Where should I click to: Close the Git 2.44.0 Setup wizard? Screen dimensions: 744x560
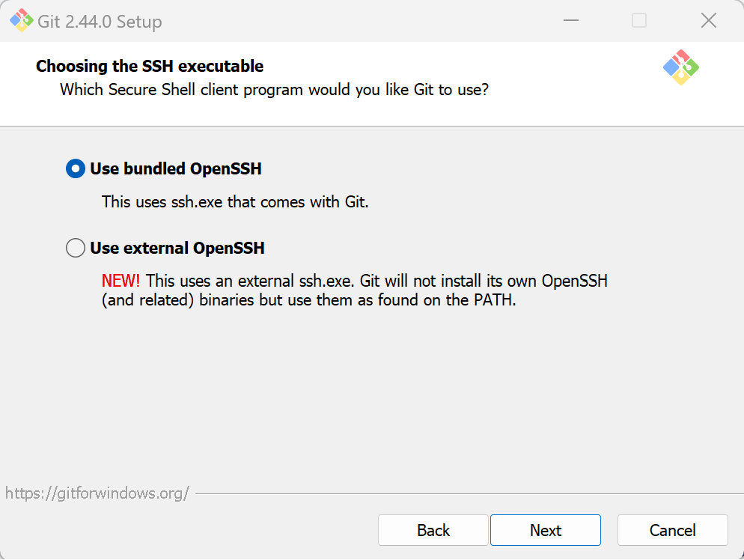point(708,20)
